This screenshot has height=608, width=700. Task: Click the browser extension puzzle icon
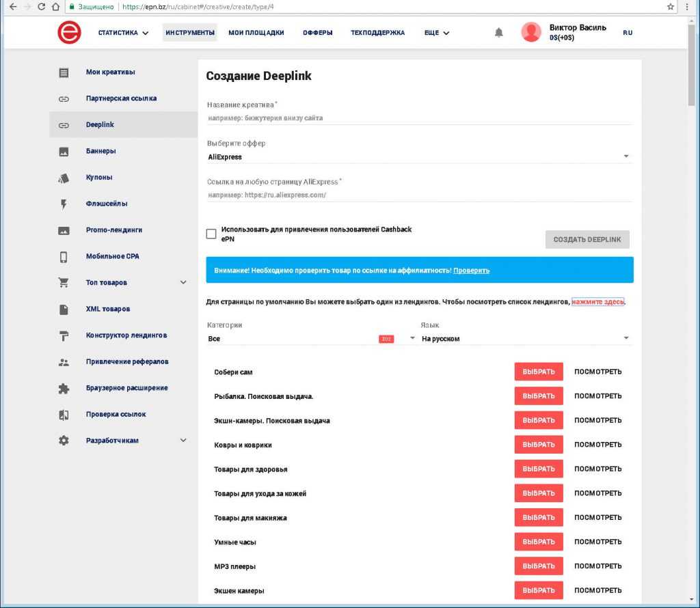(x=64, y=388)
